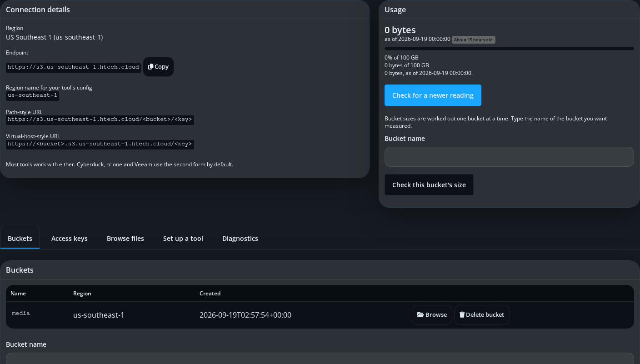Click the trash icon to delete media bucket

[x=462, y=315]
